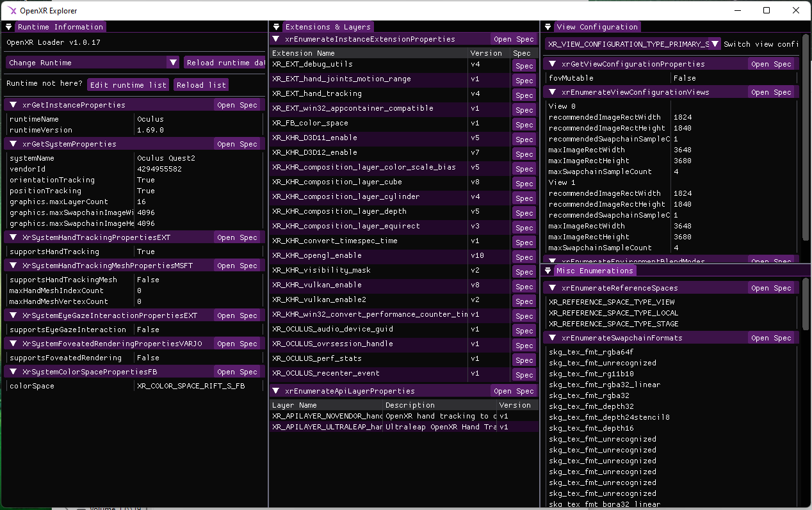Click the Oculus Quest2 systemName value
Viewport: 812px width, 510px height.
(166, 158)
